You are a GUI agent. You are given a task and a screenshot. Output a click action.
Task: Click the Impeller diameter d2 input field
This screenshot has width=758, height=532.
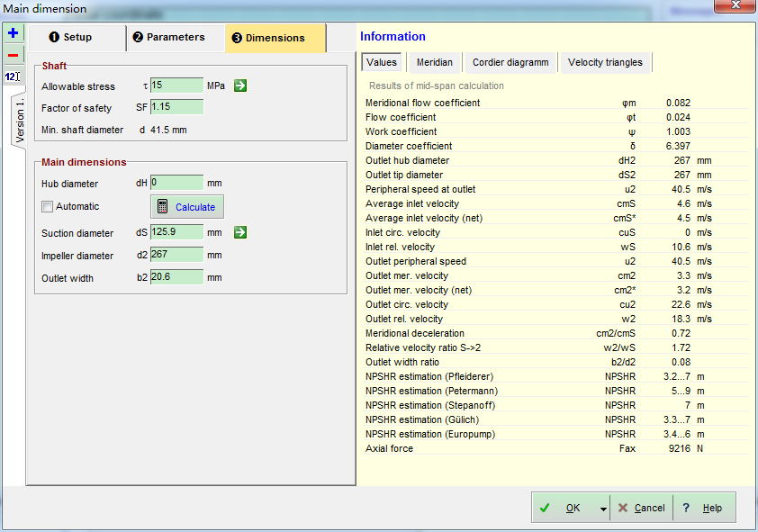tap(177, 255)
